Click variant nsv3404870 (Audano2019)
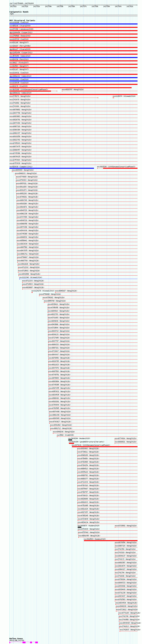Viewport: 142px width, 644px height. 88,526
